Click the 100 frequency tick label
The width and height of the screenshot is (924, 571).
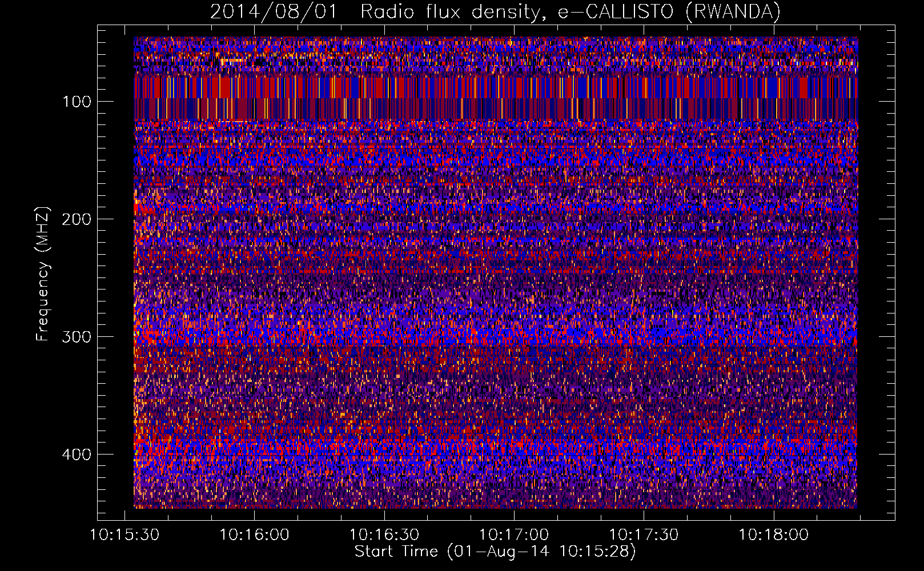point(77,102)
